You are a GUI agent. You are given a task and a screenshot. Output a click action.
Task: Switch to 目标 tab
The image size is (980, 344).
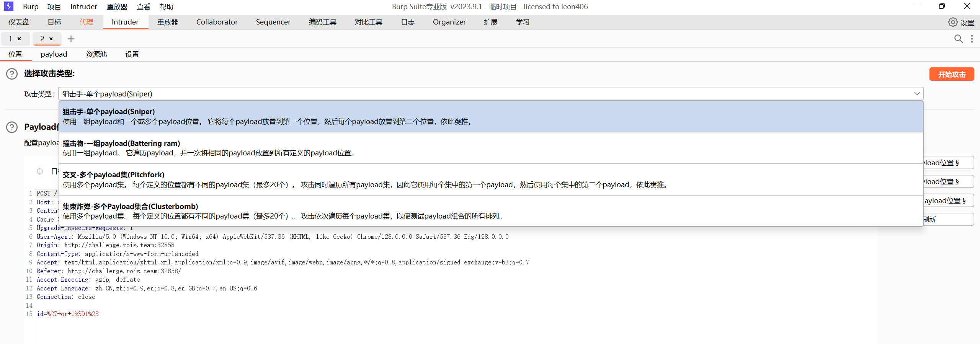click(x=54, y=22)
